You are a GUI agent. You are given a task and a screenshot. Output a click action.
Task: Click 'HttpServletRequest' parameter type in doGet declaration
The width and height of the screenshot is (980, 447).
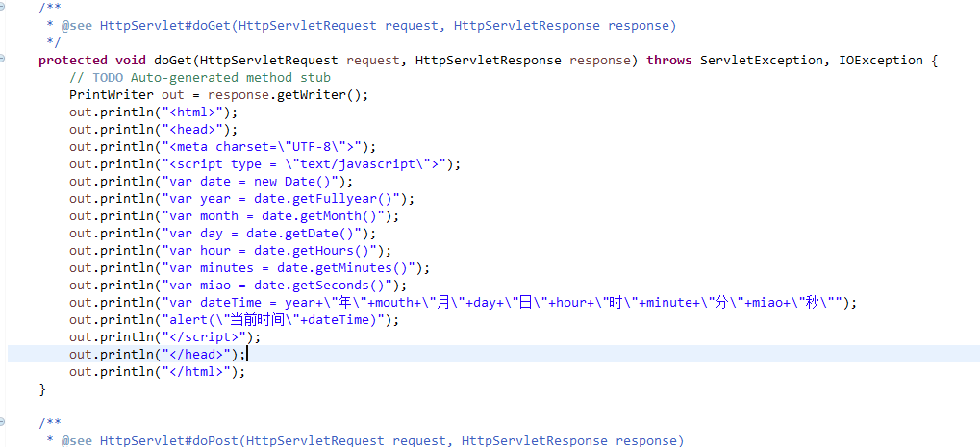(268, 61)
